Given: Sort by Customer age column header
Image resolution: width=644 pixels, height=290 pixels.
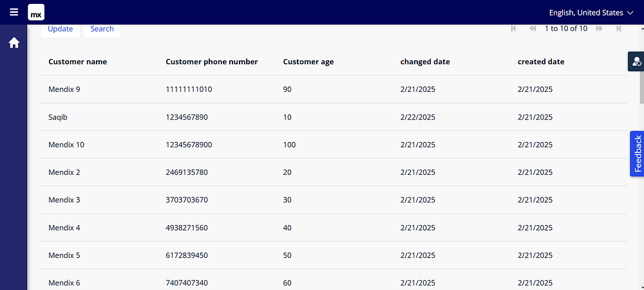Looking at the screenshot, I should pos(308,62).
